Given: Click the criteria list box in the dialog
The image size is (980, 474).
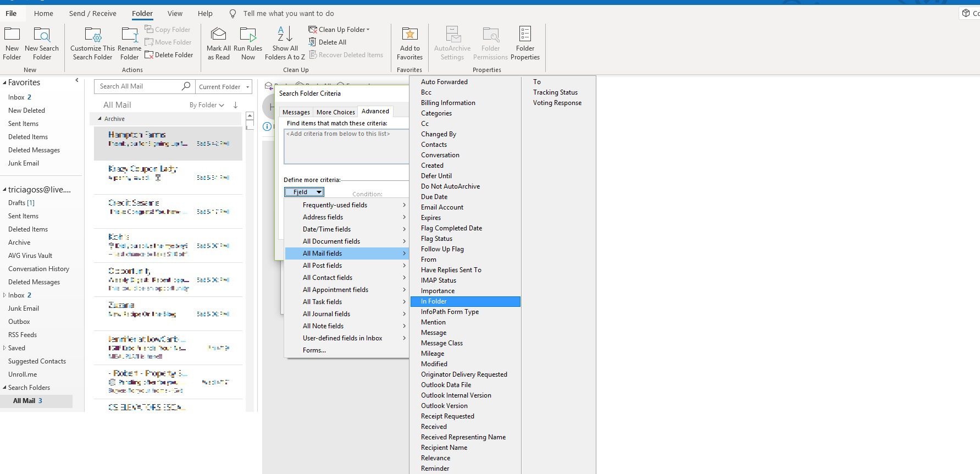Looking at the screenshot, I should (346, 147).
